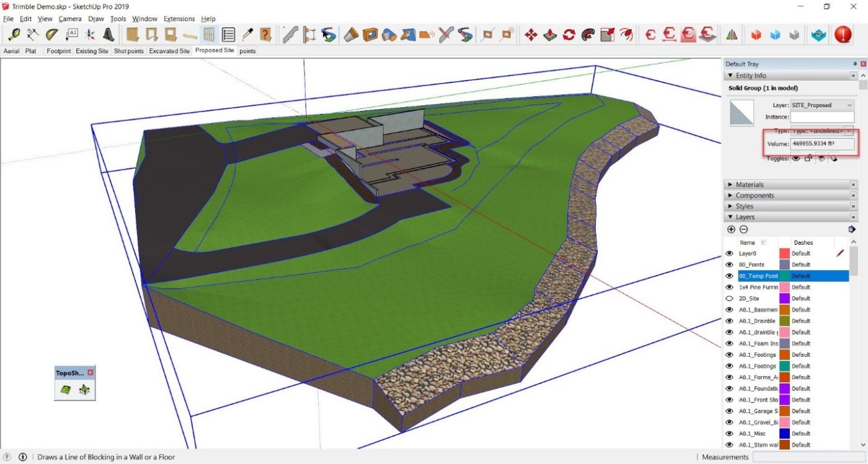Image resolution: width=868 pixels, height=464 pixels.
Task: Expand the Materials panel
Action: point(730,184)
